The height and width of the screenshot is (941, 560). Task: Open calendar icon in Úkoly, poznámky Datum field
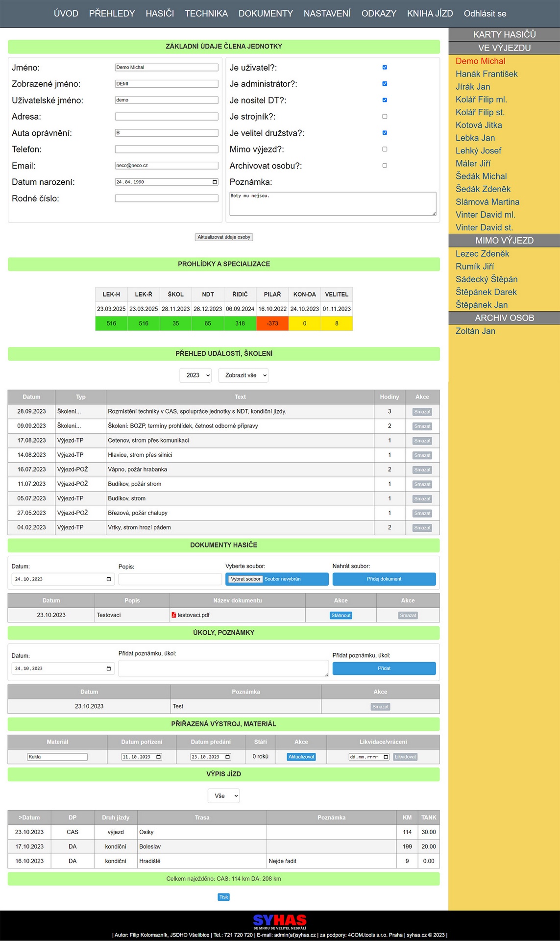[x=109, y=669]
